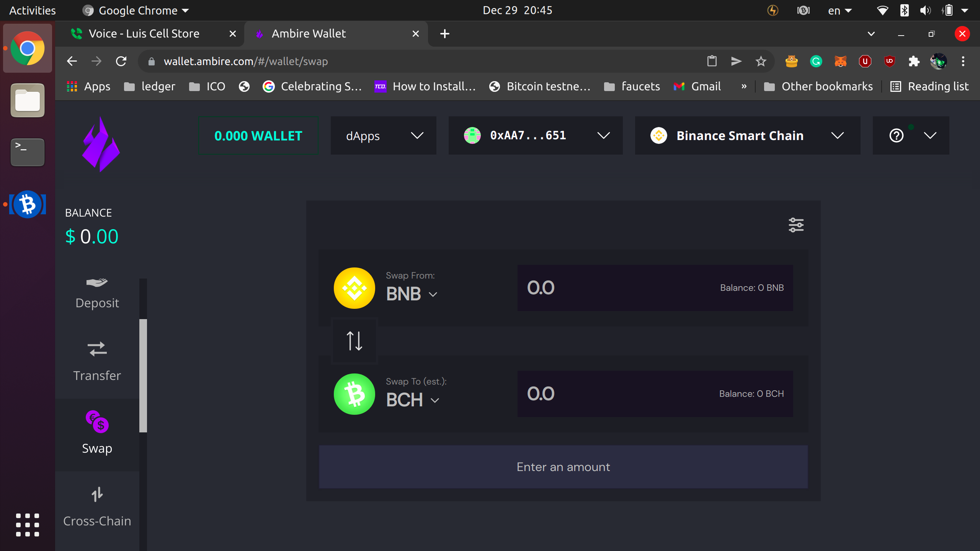Screen dimensions: 980x551
Task: Open the faucets bookmarks folder
Action: point(632,86)
